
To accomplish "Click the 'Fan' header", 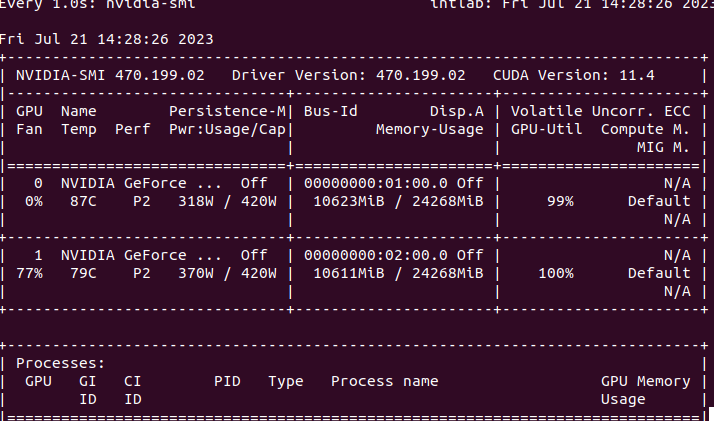I will click(29, 129).
